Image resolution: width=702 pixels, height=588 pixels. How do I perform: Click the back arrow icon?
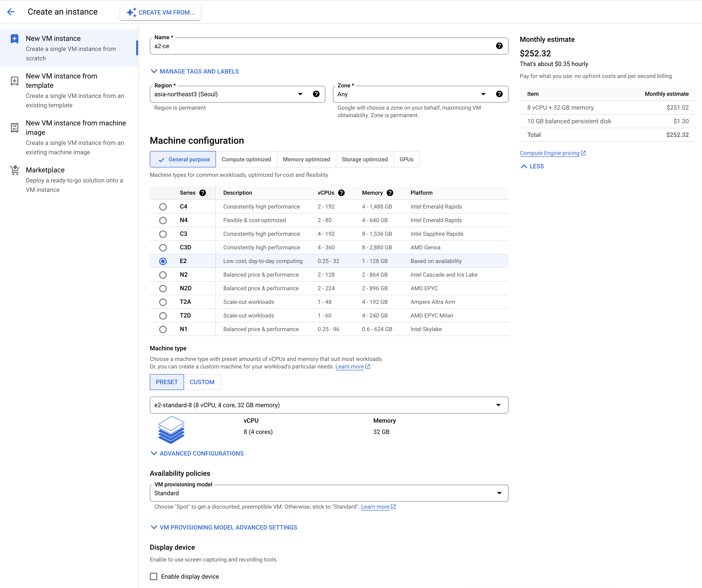pyautogui.click(x=11, y=12)
